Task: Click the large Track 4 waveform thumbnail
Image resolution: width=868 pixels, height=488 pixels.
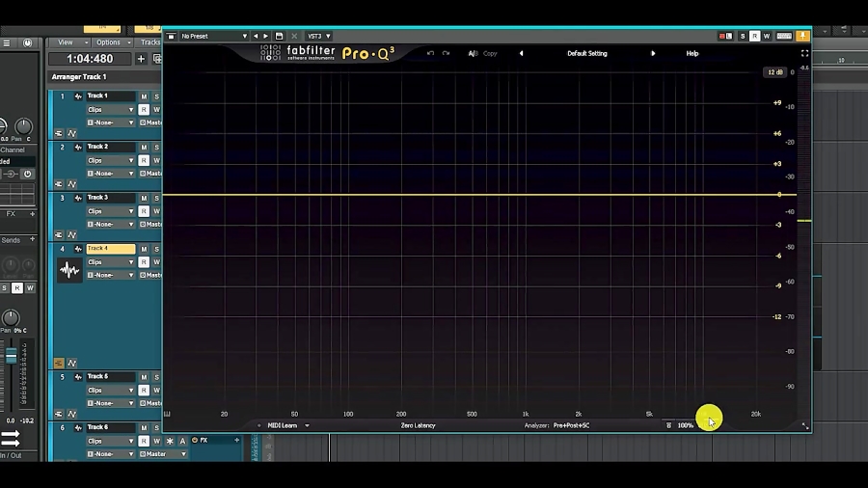Action: click(69, 270)
